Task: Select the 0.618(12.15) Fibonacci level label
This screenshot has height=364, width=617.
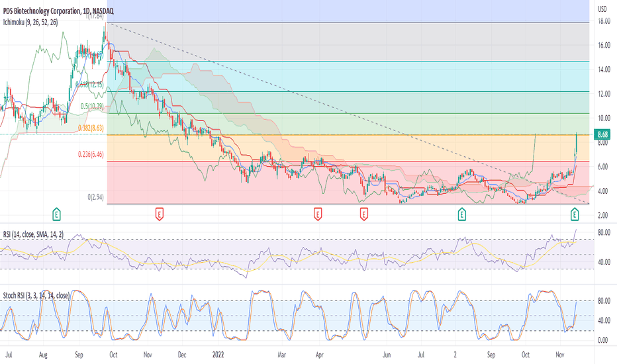Action: [90, 85]
